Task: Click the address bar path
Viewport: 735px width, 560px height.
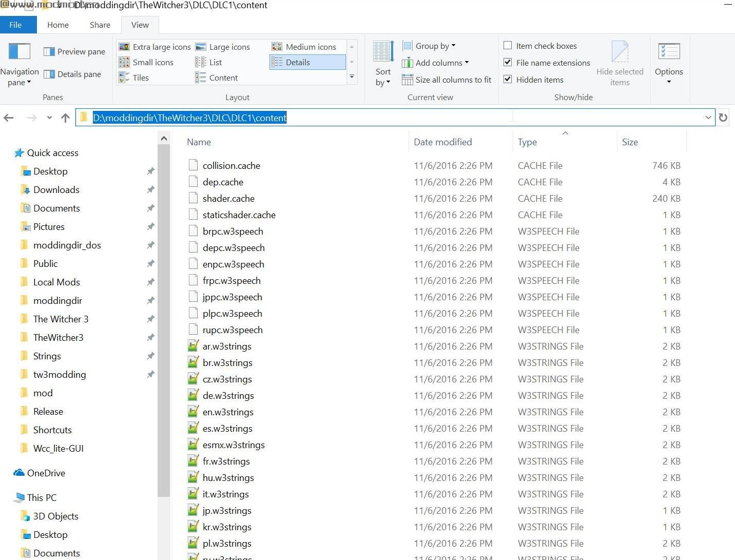Action: point(189,118)
